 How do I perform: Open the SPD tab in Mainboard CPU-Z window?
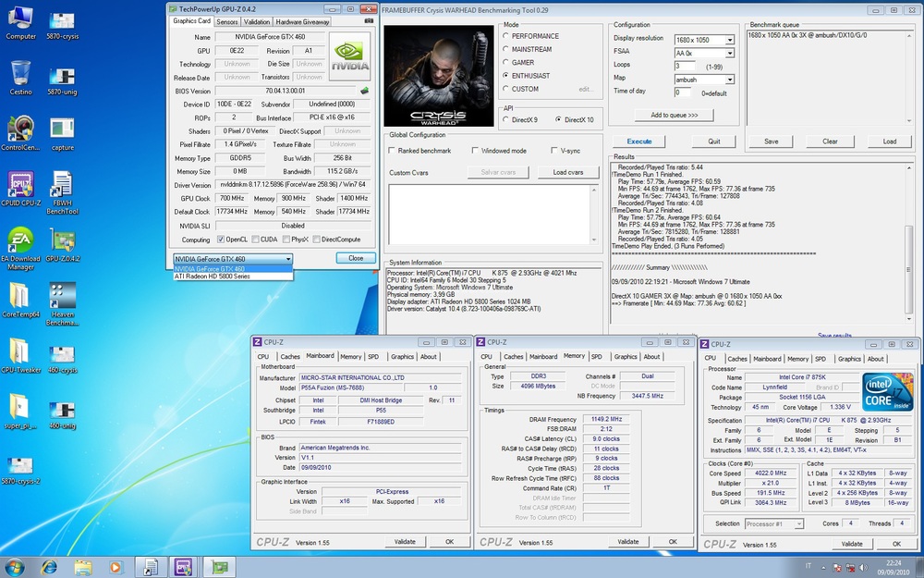point(373,357)
